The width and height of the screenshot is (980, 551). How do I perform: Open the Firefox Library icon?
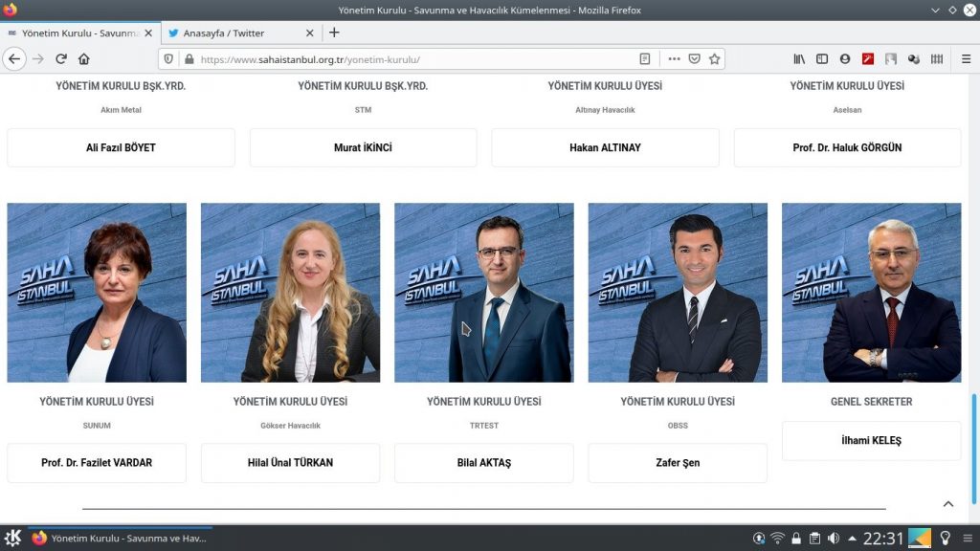(x=800, y=58)
